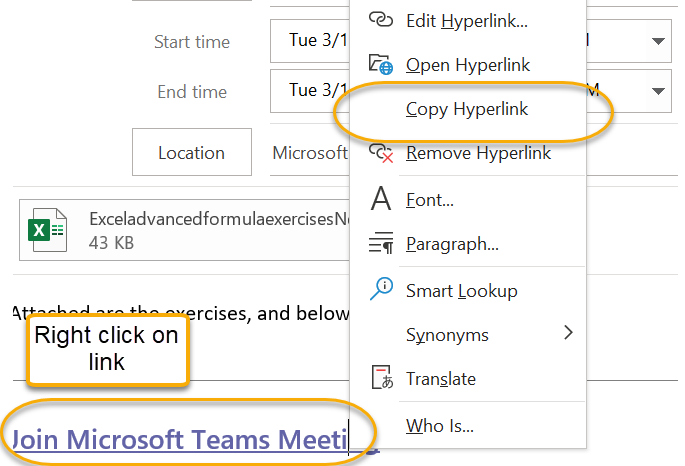This screenshot has height=466, width=685.
Task: Click the Remove Hyperlink icon
Action: pyautogui.click(x=381, y=153)
